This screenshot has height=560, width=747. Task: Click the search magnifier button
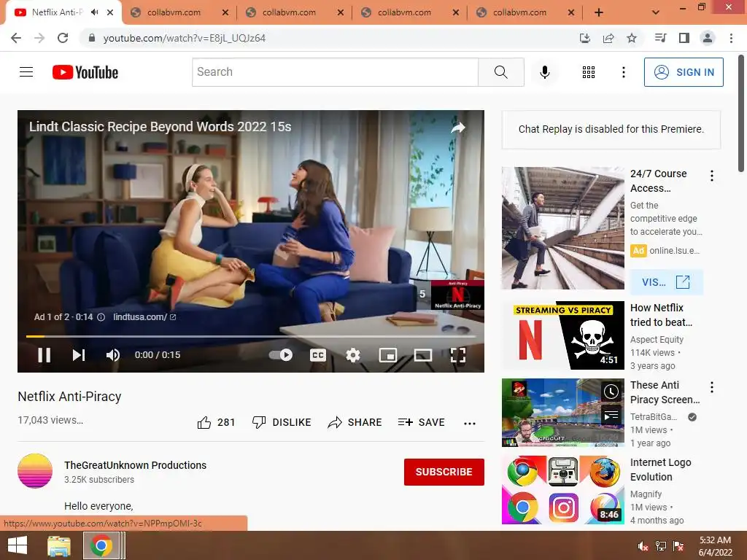(500, 72)
